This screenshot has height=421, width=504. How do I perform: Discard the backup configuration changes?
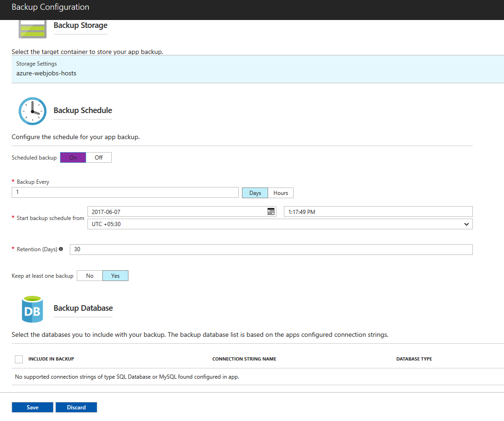click(76, 408)
